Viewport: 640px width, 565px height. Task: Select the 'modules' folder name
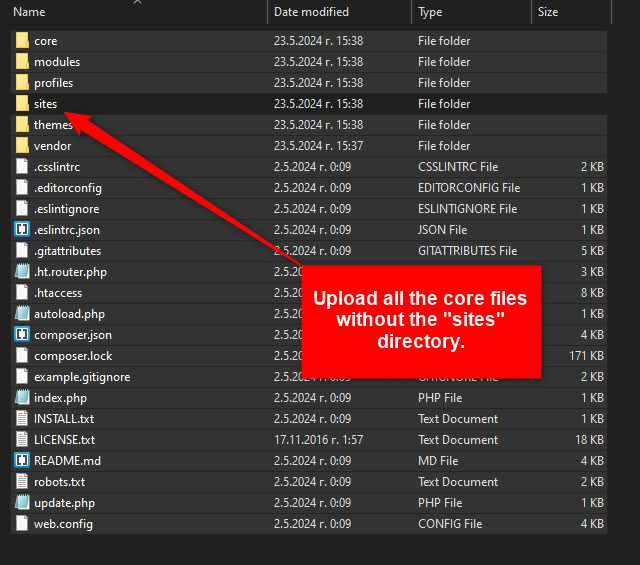click(57, 62)
